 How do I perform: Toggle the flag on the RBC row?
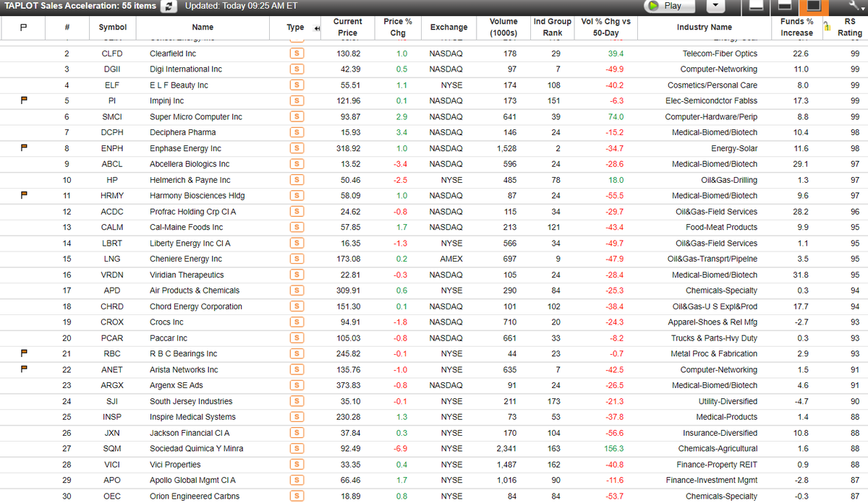click(24, 353)
